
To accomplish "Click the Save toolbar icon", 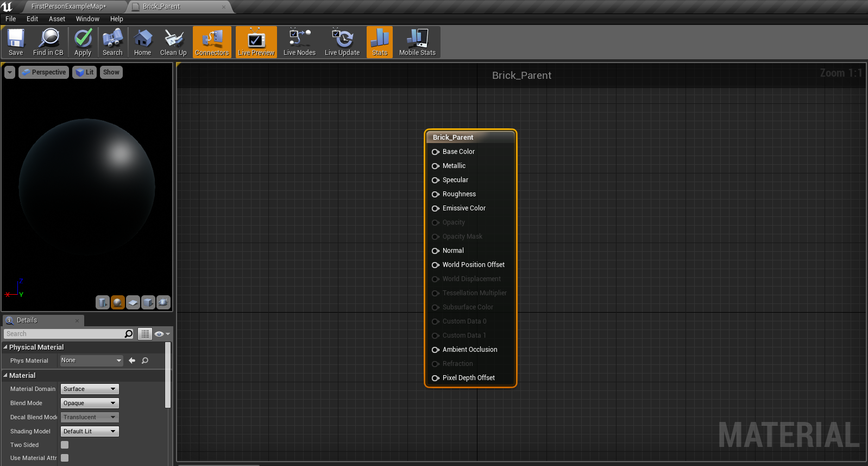I will pos(16,42).
